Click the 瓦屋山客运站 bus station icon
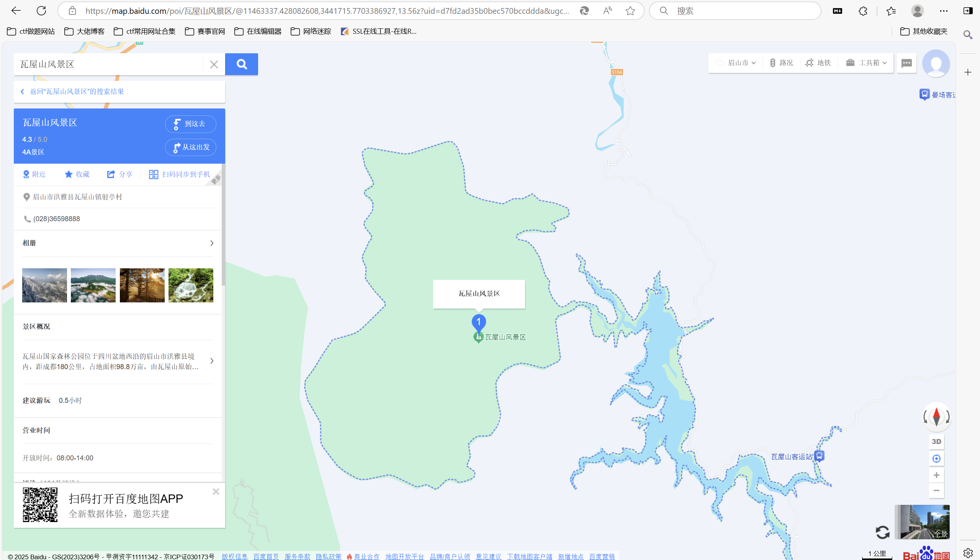Screen dimensions: 980x560 (819, 456)
